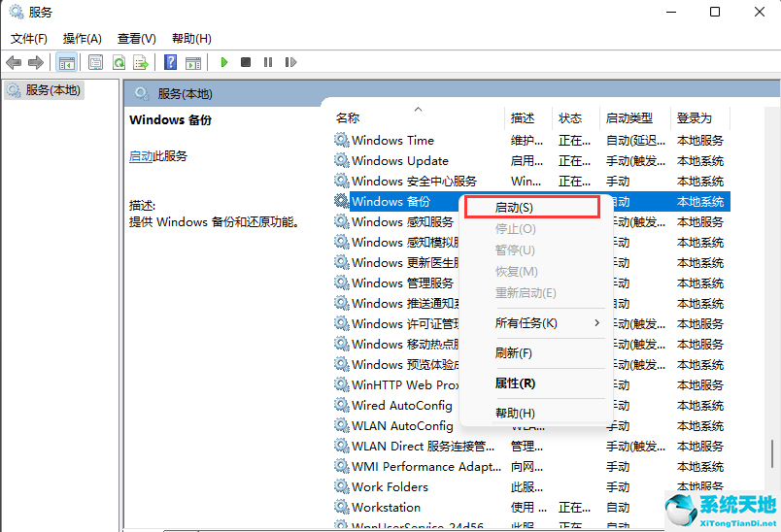Click the 启动 link in left panel

click(140, 156)
